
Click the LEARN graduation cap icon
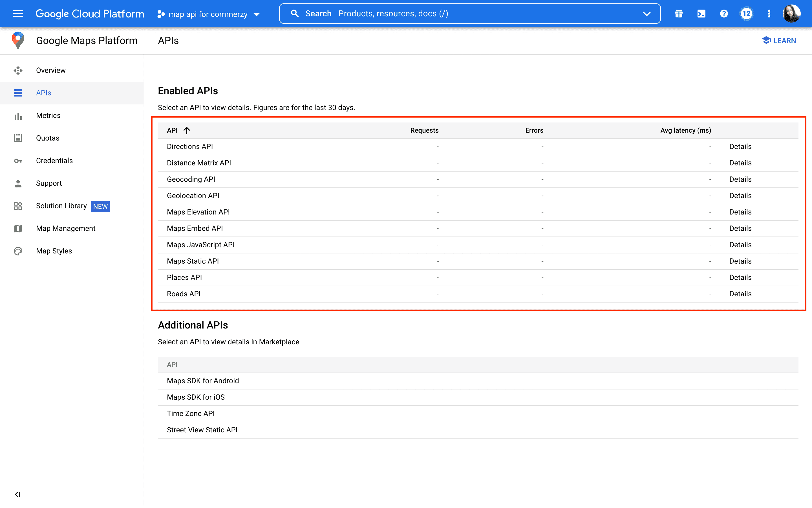[x=766, y=40]
